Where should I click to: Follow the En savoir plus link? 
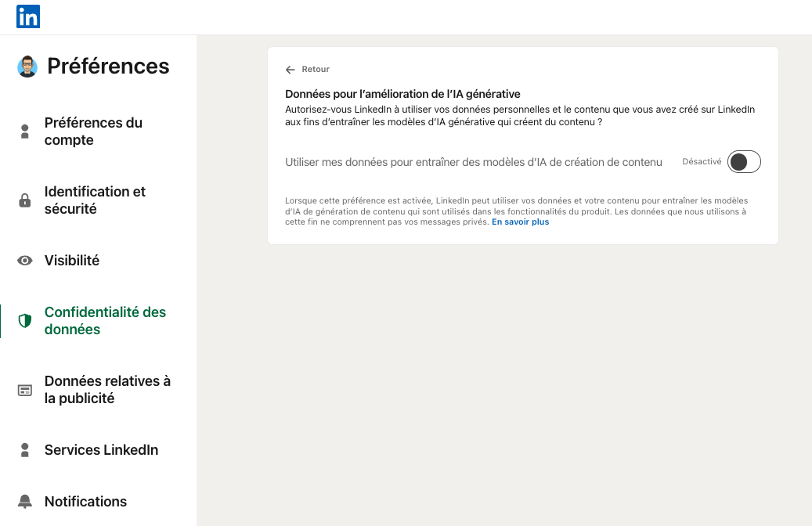[x=520, y=222]
